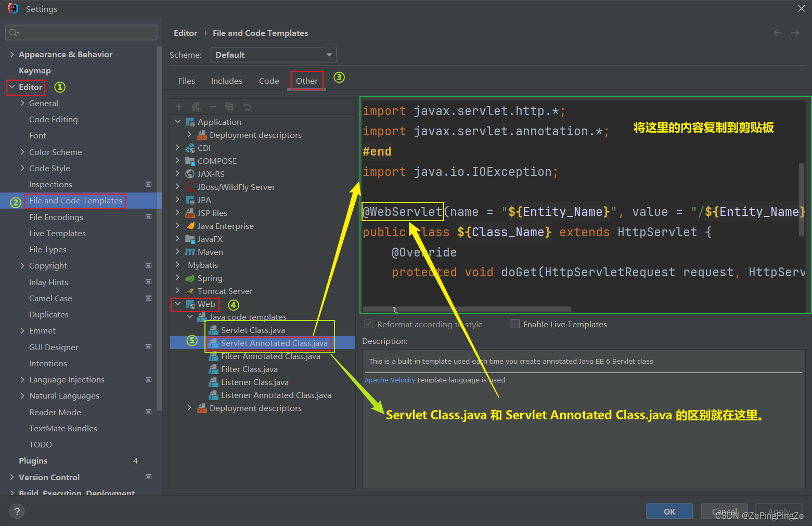Enable Live Templates checkbox

point(515,324)
